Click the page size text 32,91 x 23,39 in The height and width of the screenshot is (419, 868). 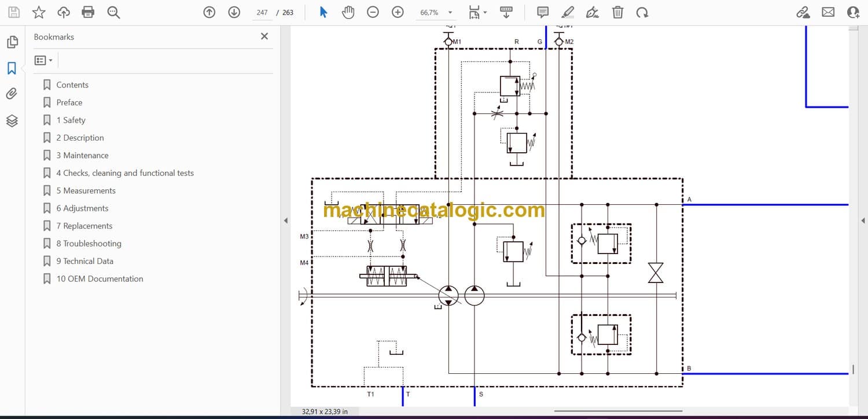325,411
